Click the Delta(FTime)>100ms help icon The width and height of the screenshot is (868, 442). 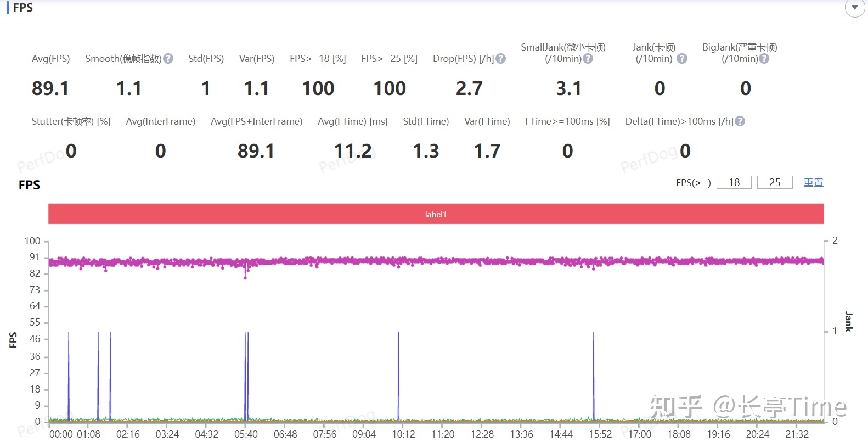(x=740, y=121)
